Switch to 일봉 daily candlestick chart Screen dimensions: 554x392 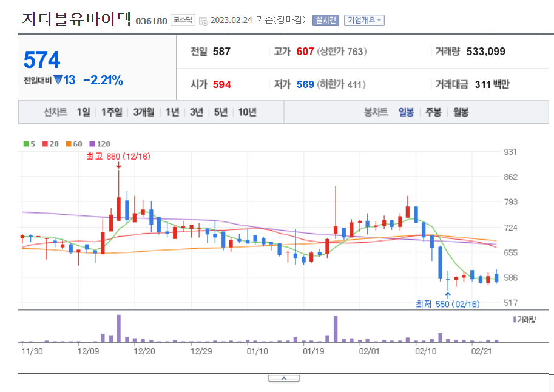coord(406,112)
